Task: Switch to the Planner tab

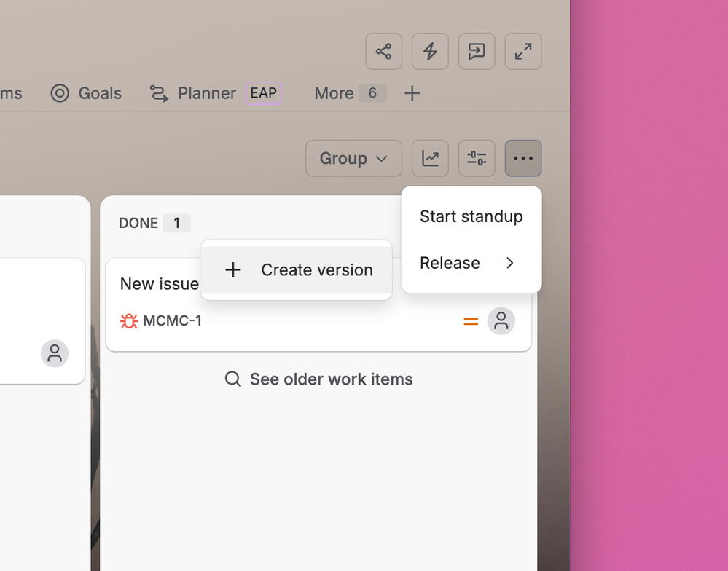Action: click(x=192, y=93)
